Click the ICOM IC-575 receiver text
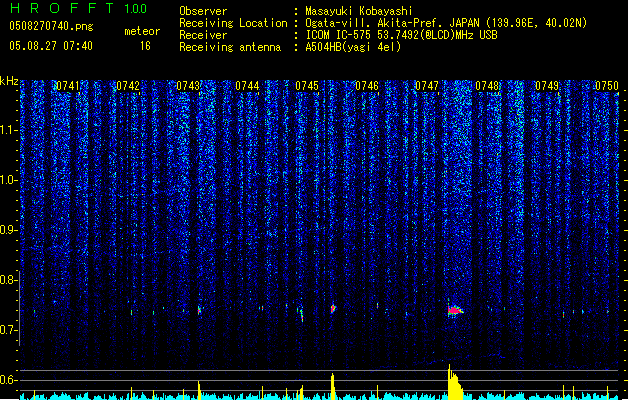The width and height of the screenshot is (629, 400). click(x=401, y=35)
